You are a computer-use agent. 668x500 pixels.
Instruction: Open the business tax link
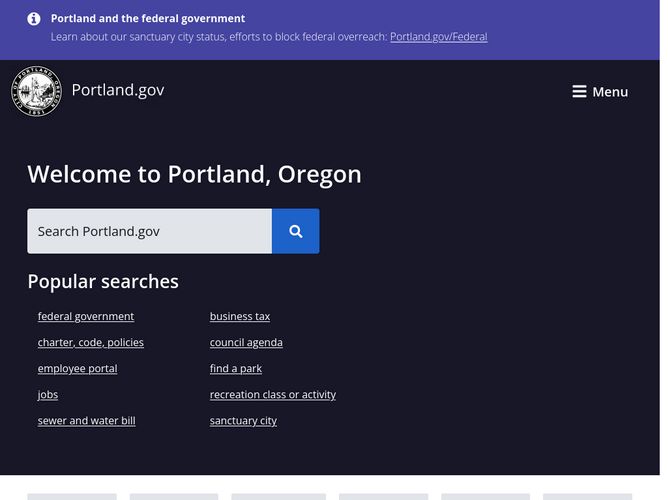(x=240, y=316)
